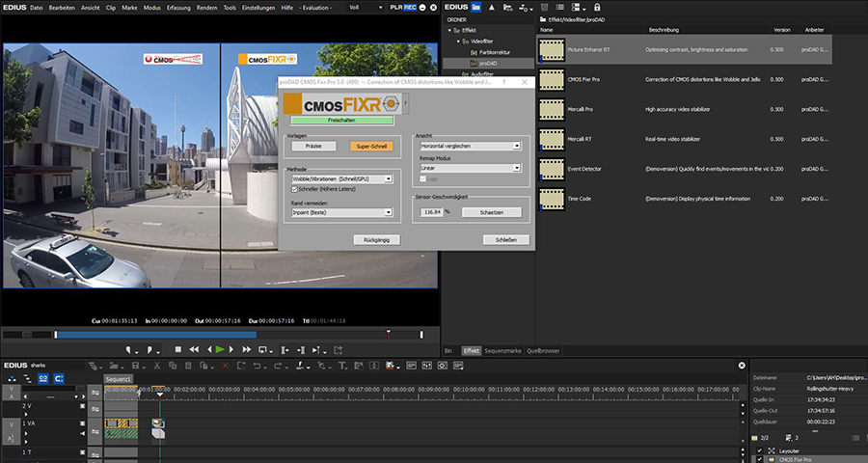Toggle the CMOS Fixr Pro checkbox in the information panel
This screenshot has height=463, width=868.
point(759,459)
